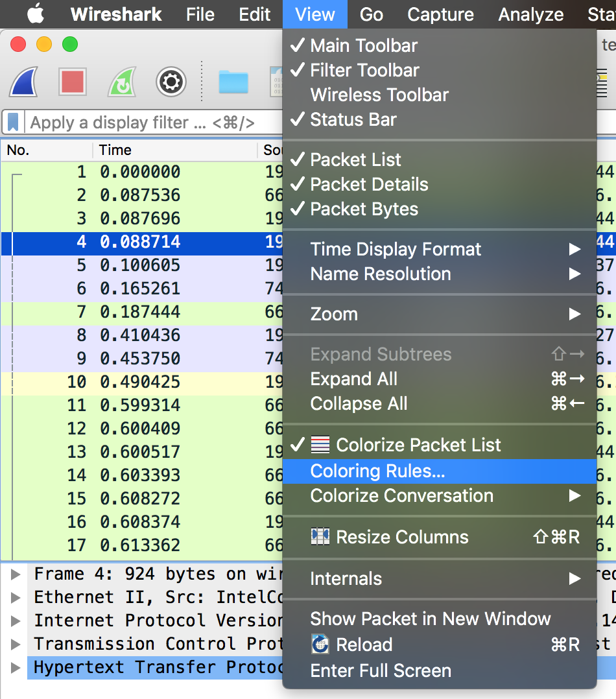Click the red Stop Capture icon
616x699 pixels.
72,82
